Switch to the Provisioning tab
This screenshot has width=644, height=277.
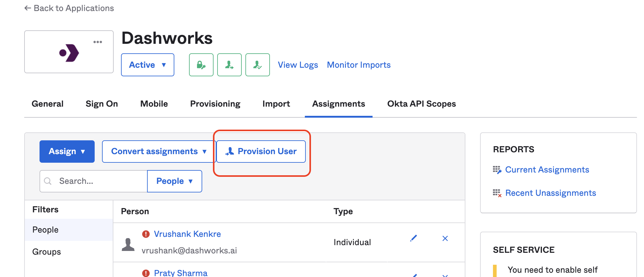215,104
